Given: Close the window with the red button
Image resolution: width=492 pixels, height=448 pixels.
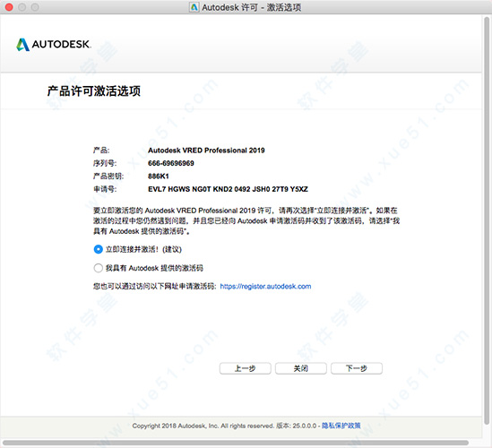Looking at the screenshot, I should (x=9, y=7).
